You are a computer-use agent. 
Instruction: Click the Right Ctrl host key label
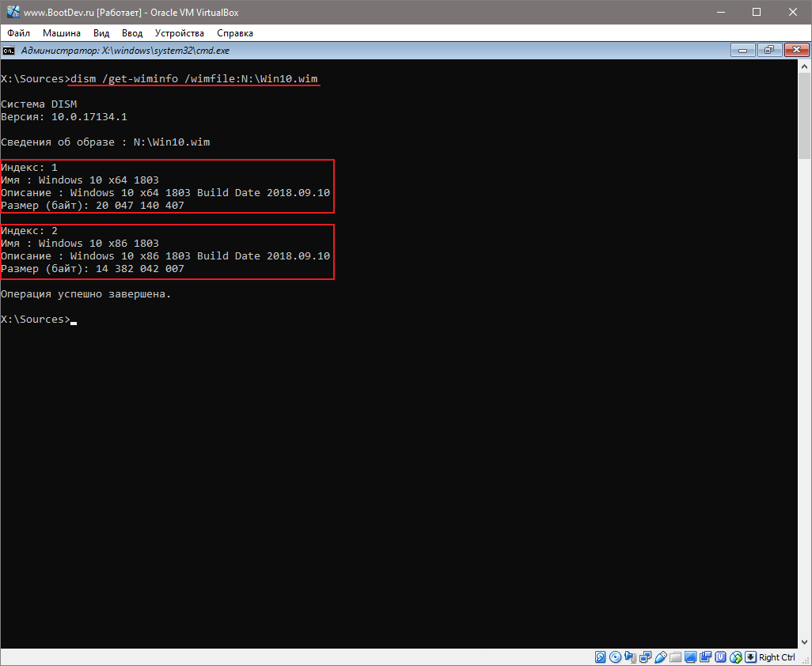[777, 657]
